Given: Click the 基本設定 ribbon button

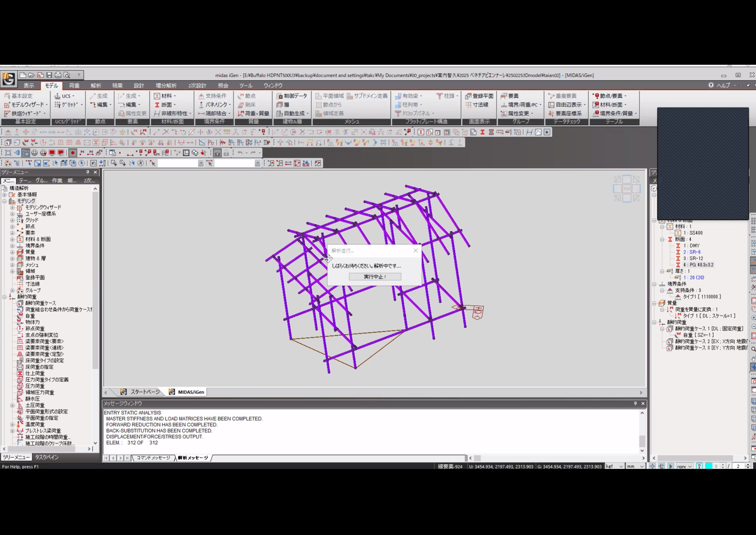Looking at the screenshot, I should pos(19,96).
